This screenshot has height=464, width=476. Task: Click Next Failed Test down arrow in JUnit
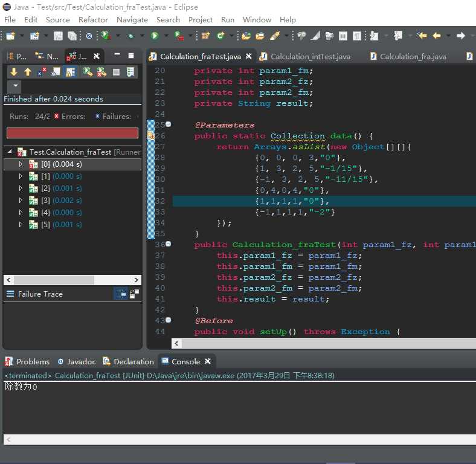[x=14, y=72]
